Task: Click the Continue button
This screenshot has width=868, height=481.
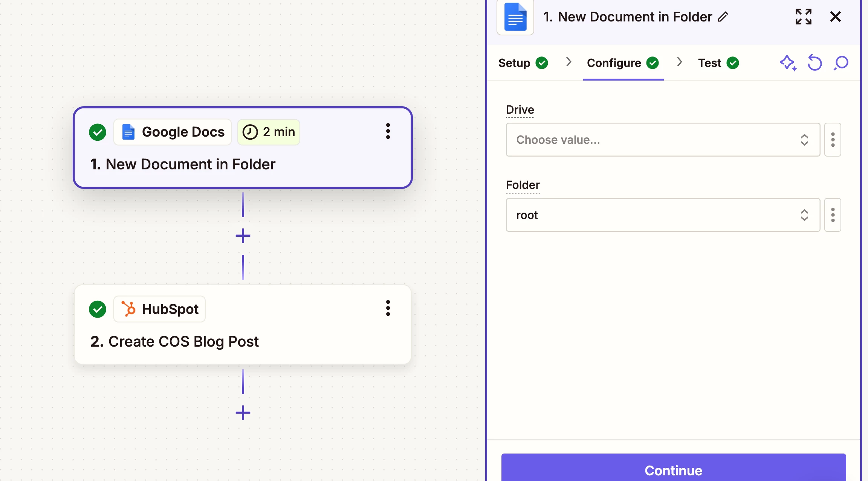Action: click(673, 468)
